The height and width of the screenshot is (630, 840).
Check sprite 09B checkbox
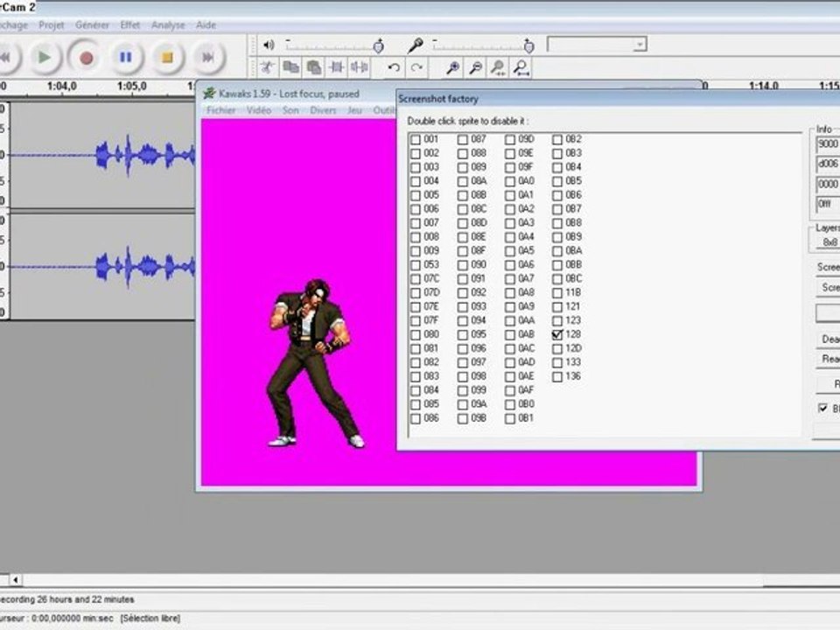[462, 418]
